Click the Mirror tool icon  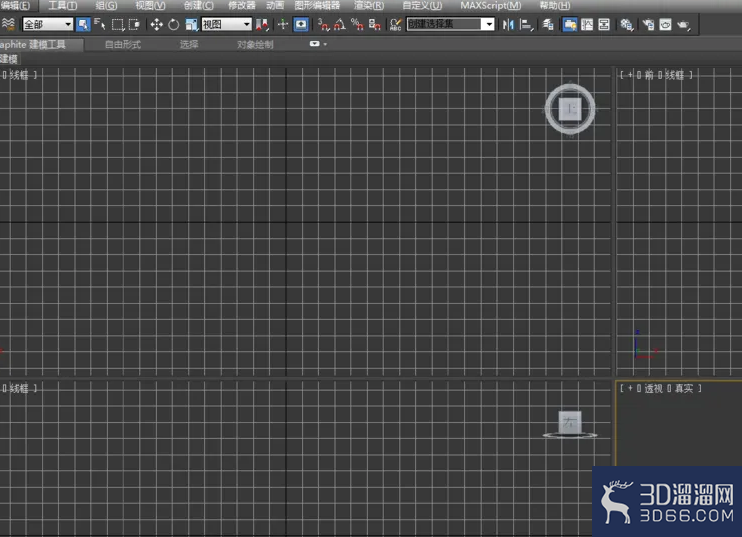coord(508,24)
